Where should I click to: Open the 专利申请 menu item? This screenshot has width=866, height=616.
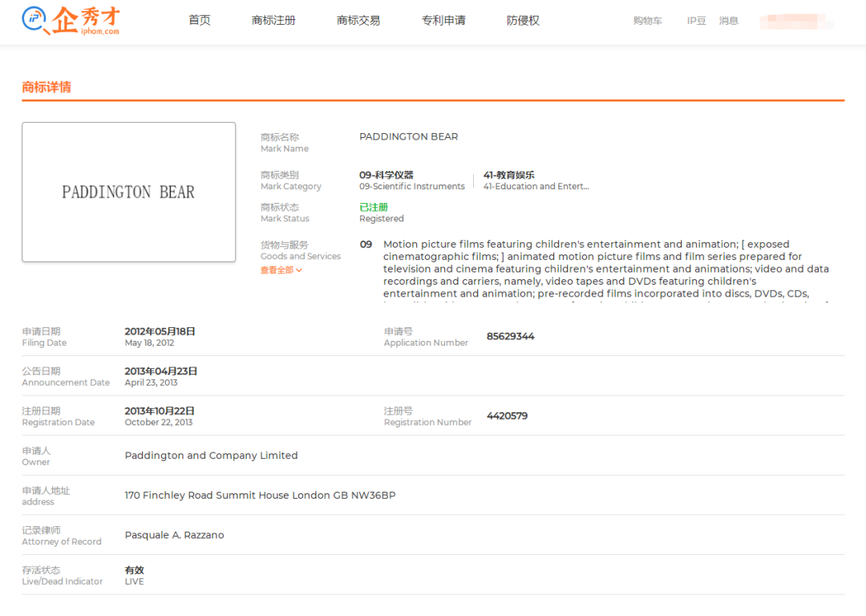click(x=443, y=20)
